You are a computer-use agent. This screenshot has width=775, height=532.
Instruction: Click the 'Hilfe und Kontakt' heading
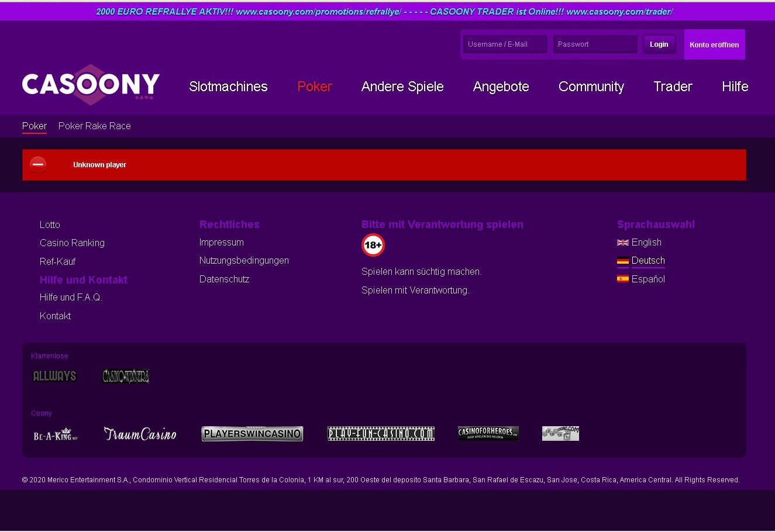coord(84,280)
